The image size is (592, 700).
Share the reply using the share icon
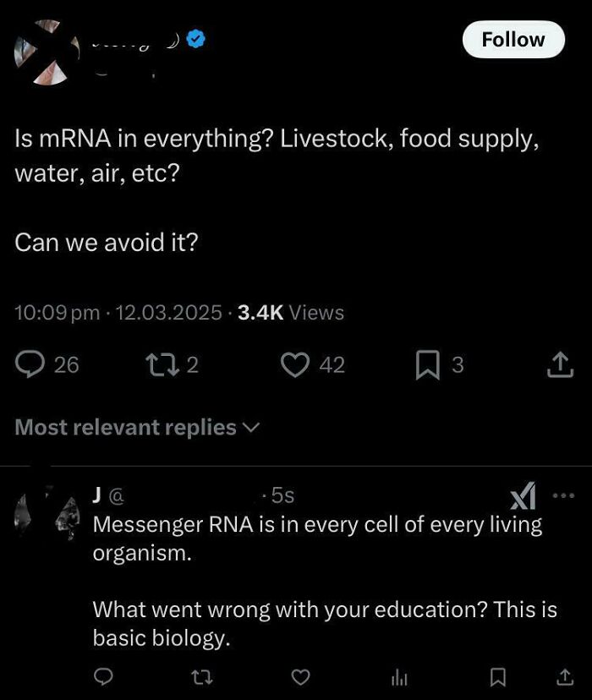click(x=565, y=676)
